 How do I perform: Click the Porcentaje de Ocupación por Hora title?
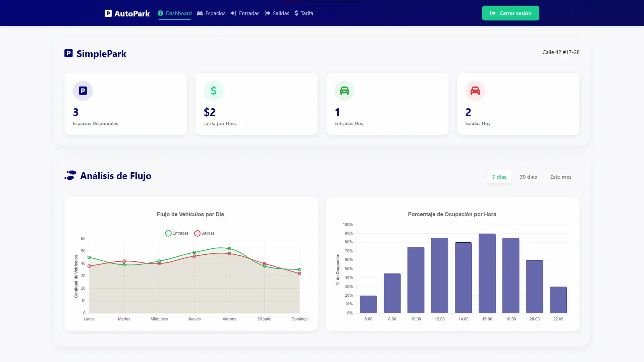(452, 214)
